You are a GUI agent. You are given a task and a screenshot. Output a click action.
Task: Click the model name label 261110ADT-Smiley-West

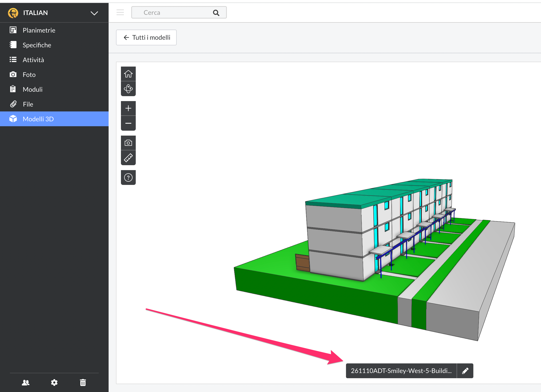[401, 371]
